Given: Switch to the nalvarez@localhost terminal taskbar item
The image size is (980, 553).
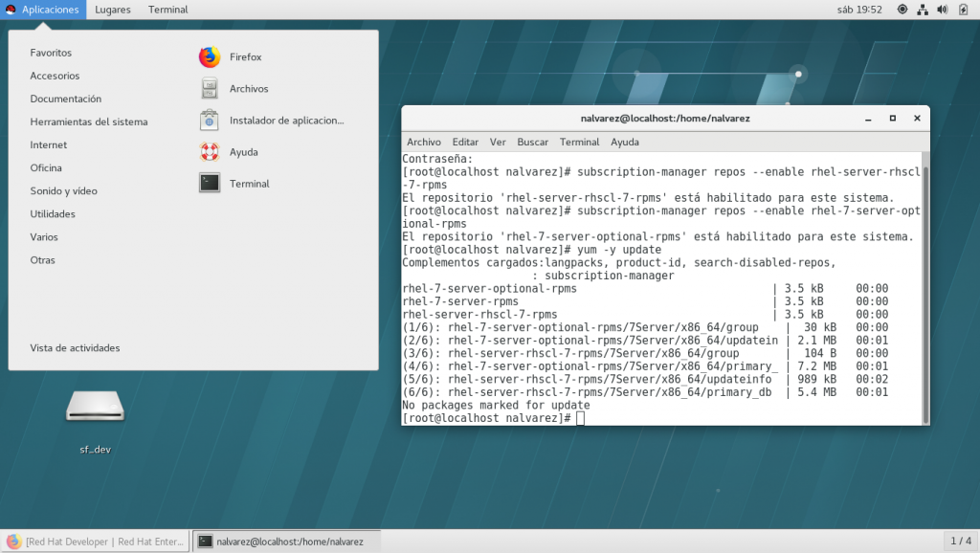Looking at the screenshot, I should 286,542.
